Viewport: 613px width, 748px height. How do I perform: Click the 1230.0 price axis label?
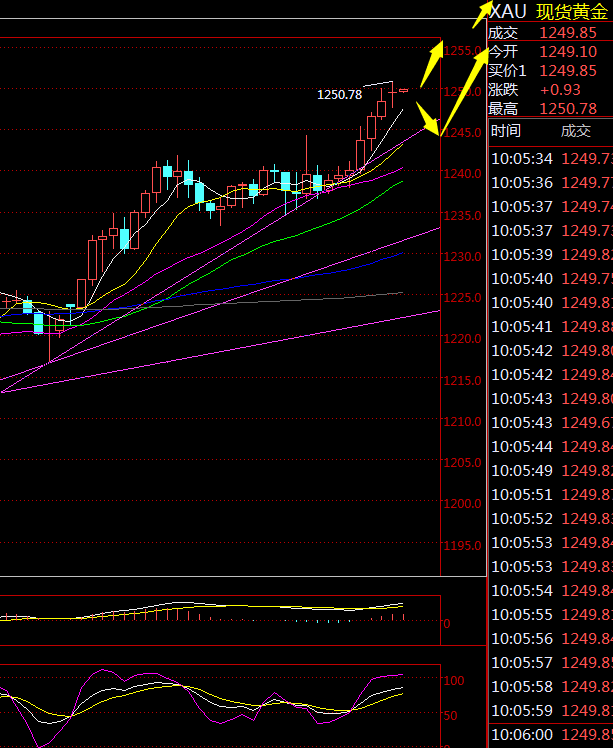[x=462, y=257]
